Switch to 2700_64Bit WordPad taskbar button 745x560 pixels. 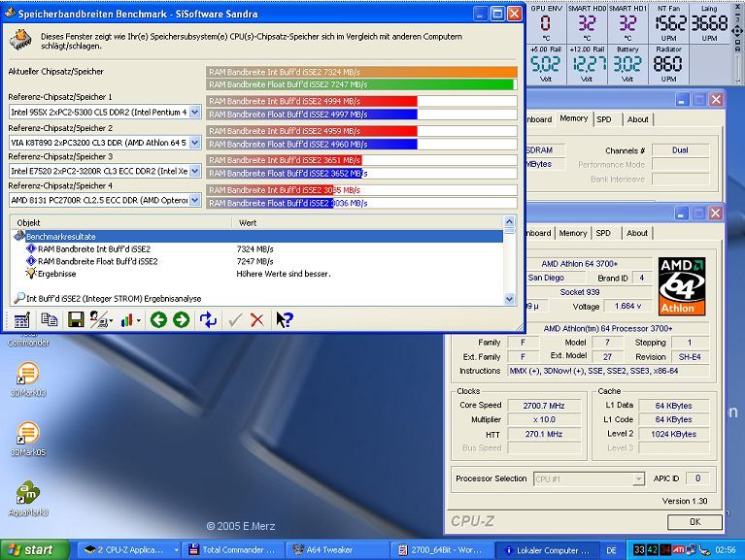(440, 550)
